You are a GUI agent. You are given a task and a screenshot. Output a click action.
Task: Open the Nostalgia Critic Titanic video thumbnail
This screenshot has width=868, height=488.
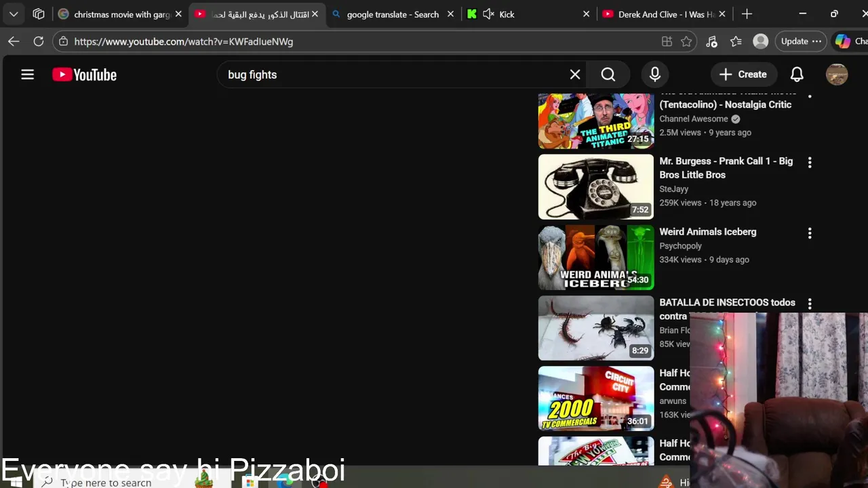tap(596, 121)
